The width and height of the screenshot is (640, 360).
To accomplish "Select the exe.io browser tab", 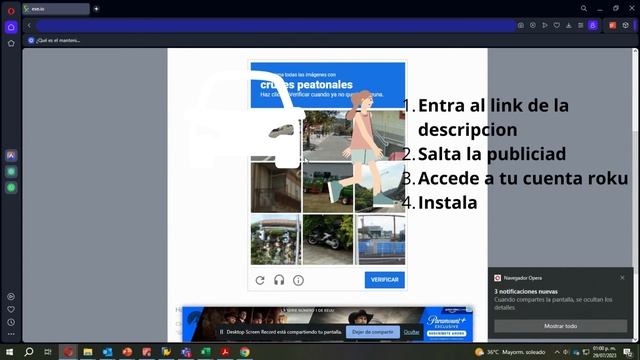I will tap(56, 9).
